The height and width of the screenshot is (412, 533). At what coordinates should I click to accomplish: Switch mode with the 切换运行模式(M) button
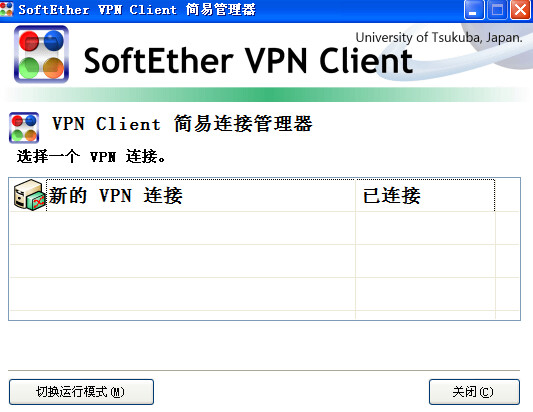click(x=81, y=392)
